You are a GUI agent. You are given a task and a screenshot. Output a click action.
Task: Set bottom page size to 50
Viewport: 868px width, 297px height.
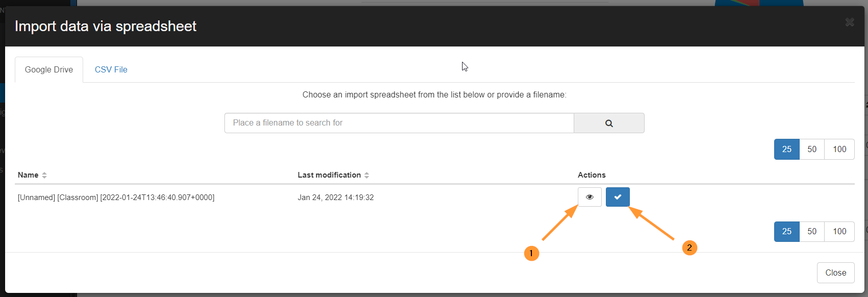[812, 231]
